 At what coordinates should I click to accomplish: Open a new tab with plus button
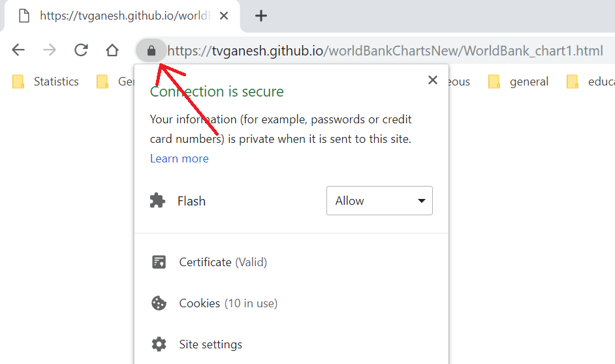[261, 16]
